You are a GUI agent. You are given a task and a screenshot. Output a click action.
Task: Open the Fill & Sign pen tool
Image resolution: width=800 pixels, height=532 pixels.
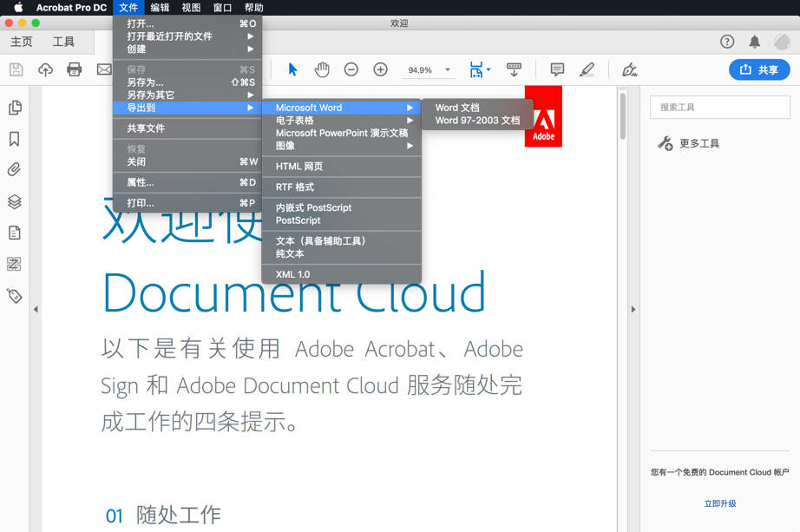pyautogui.click(x=629, y=69)
